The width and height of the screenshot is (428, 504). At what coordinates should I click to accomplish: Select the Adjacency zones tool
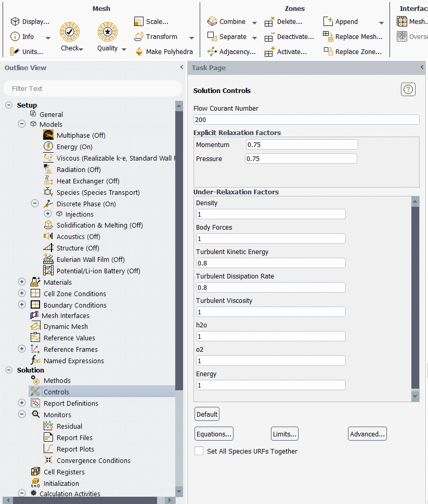click(212, 52)
